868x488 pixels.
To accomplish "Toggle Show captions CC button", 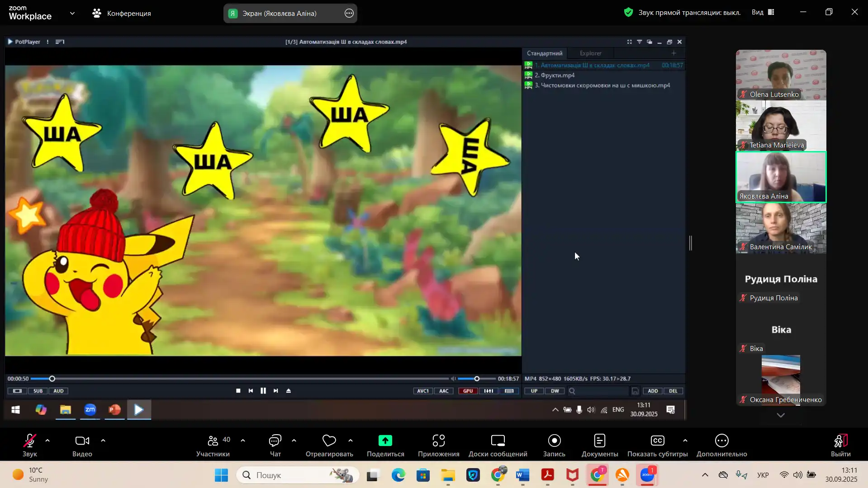I will [x=657, y=445].
